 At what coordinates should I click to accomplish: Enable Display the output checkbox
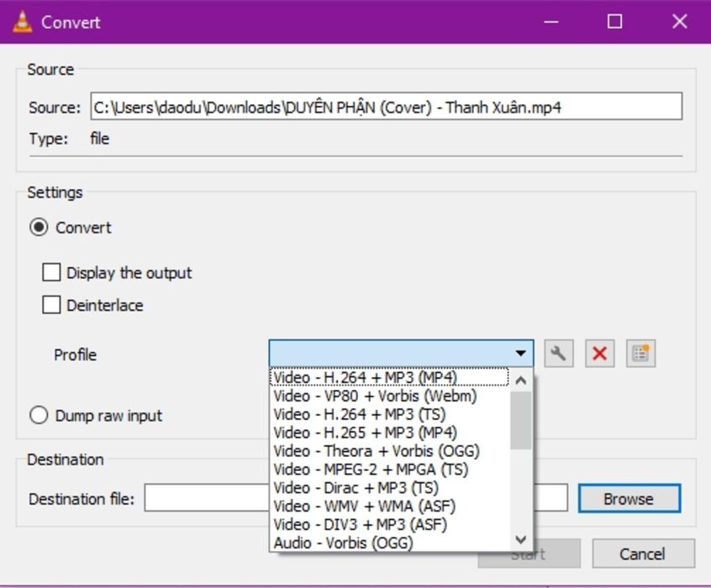51,272
